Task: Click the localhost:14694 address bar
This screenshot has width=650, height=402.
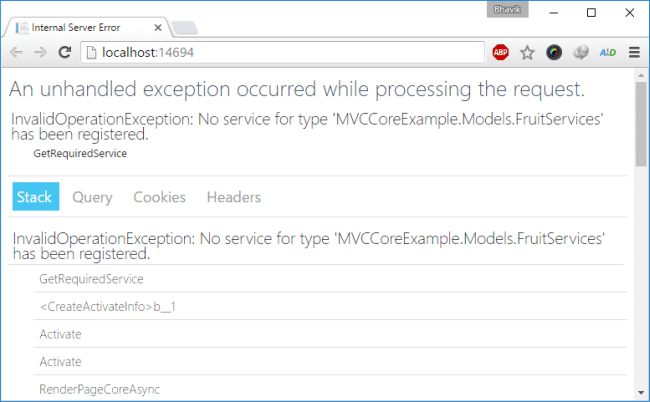Action: pyautogui.click(x=280, y=52)
